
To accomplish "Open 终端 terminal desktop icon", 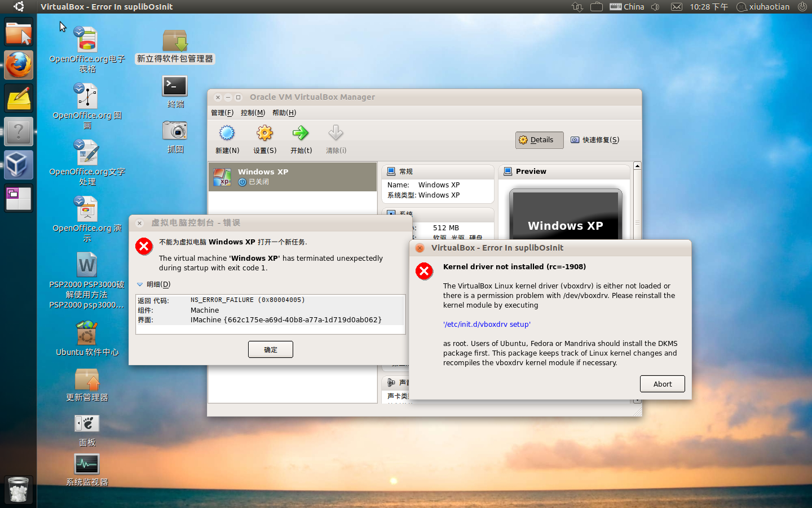I will tap(175, 92).
